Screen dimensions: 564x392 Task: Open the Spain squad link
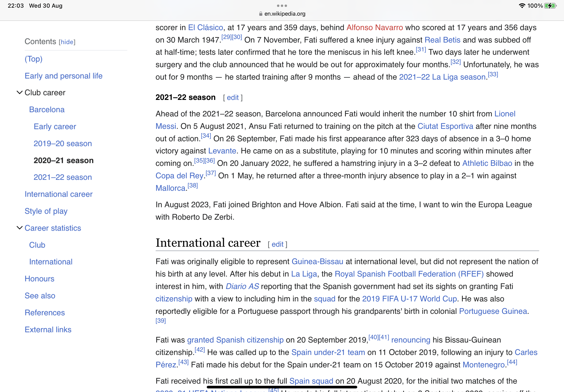coord(311,381)
